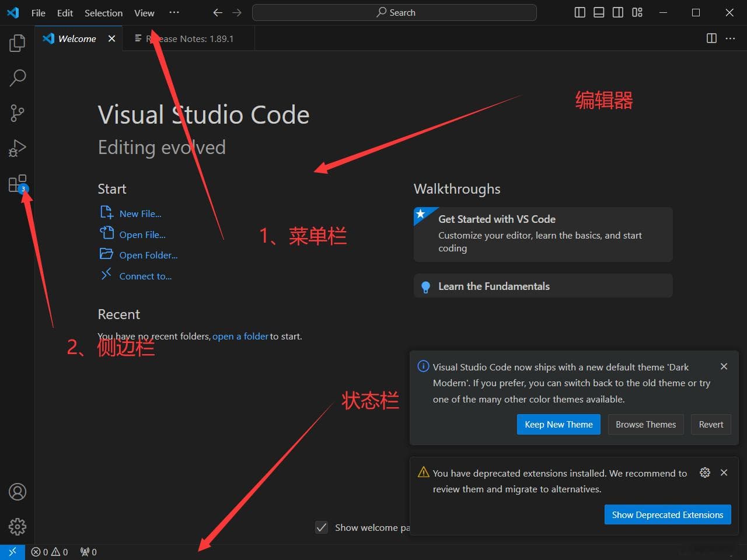Click the VS Code logo in the title bar
Viewport: 747px width, 560px height.
(13, 12)
